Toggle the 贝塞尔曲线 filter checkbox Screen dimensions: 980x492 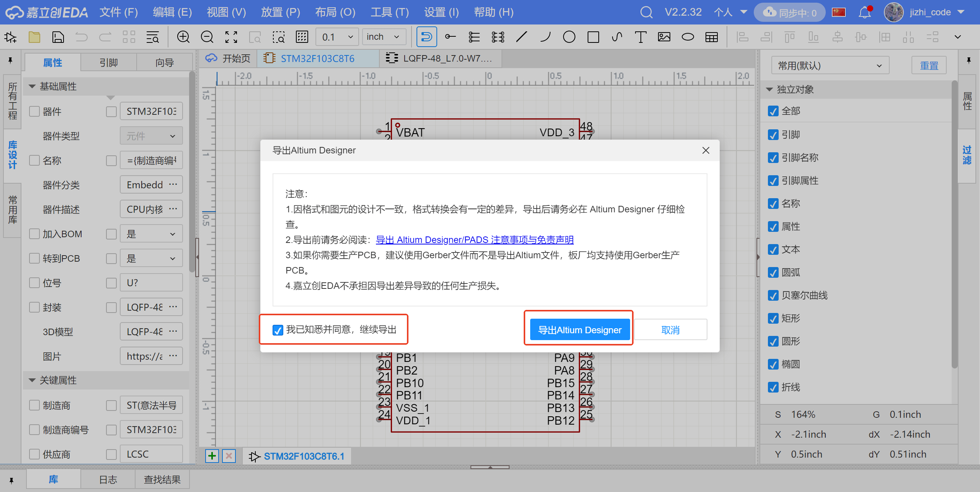773,295
